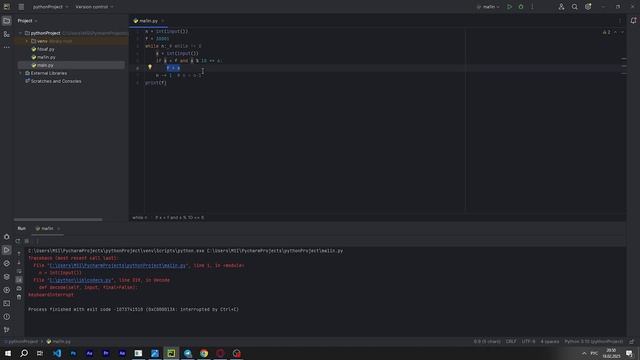Viewport: 640px width, 360px height.
Task: Open more run actions menu
Action: click(532, 7)
